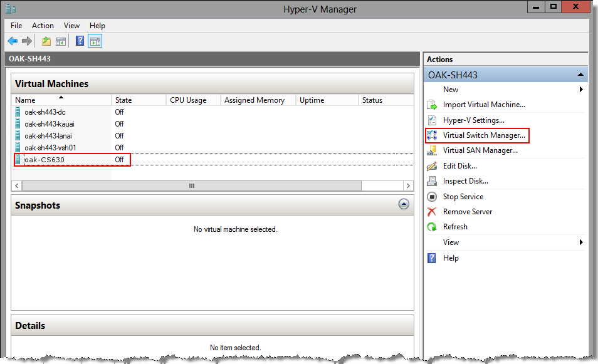Click the Help question mark icon in Actions
The height and width of the screenshot is (364, 598).
click(432, 258)
